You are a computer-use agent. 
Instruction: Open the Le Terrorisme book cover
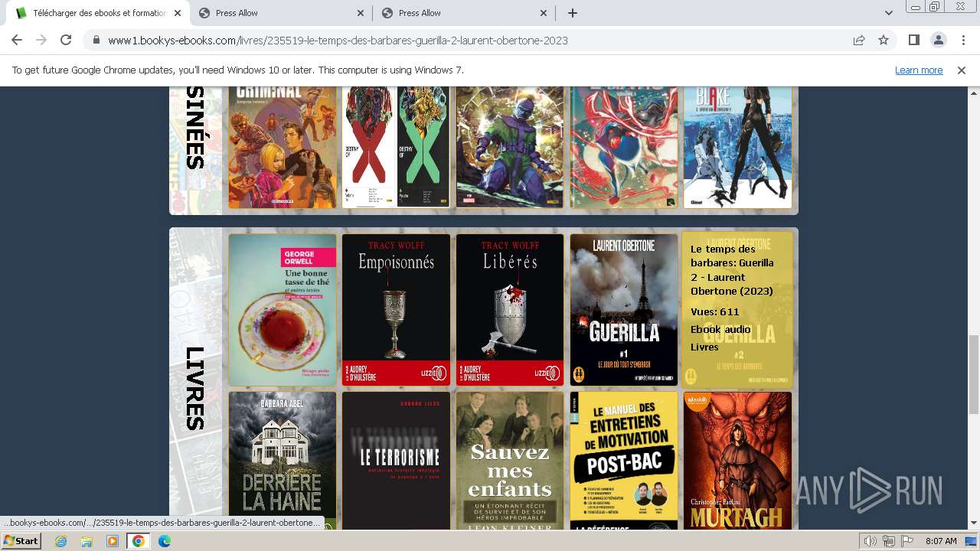[x=396, y=461]
